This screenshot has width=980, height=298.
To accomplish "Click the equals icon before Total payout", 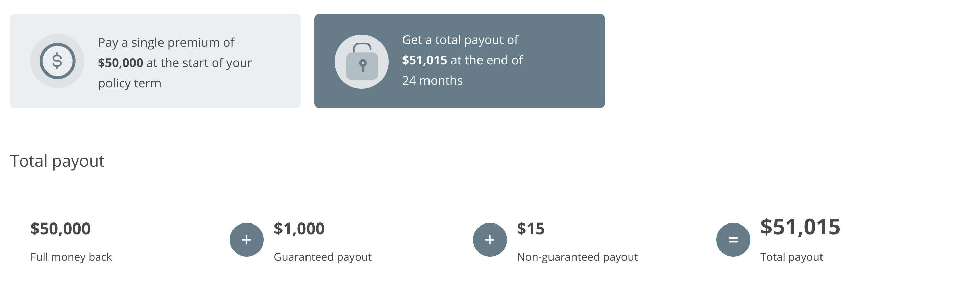I will tap(733, 240).
